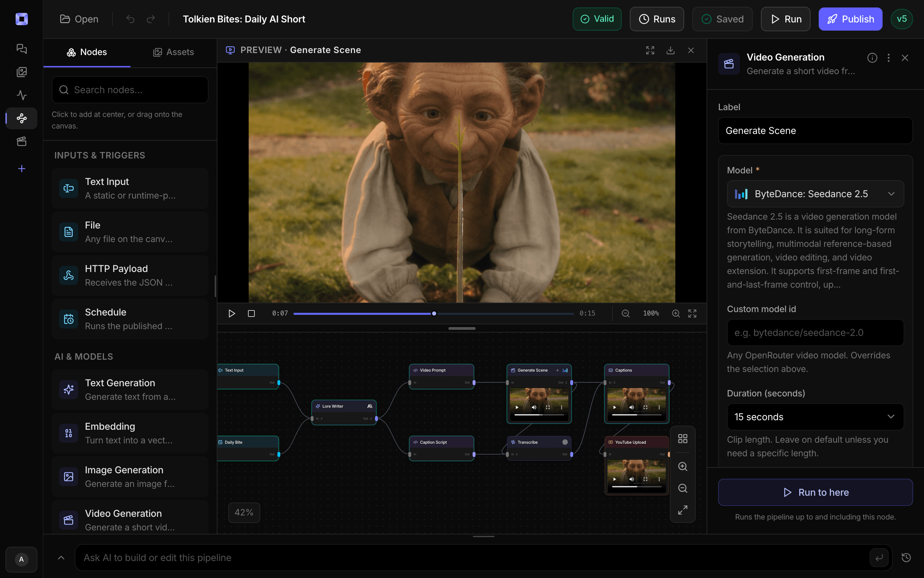Open the AI chat history icon
Image resolution: width=924 pixels, height=578 pixels.
tap(906, 558)
